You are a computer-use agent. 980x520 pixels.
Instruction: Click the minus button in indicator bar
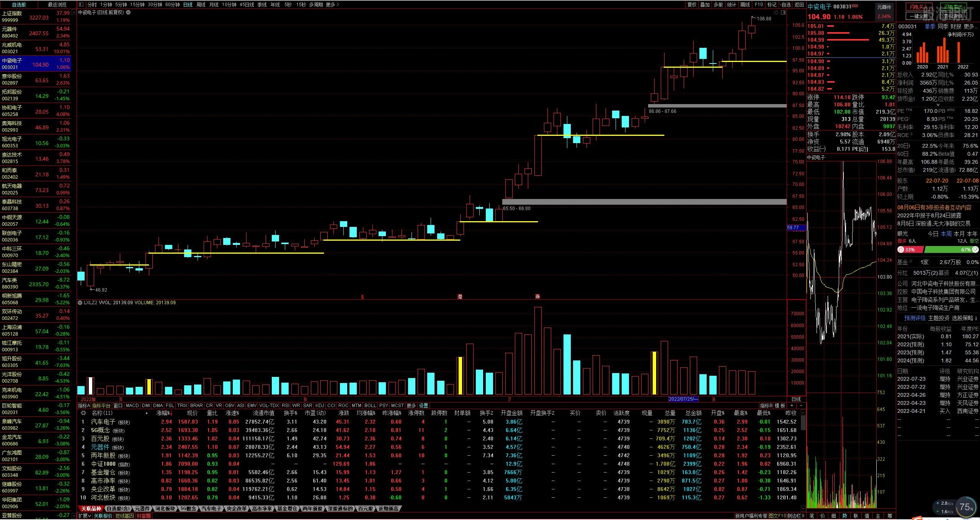[x=801, y=406]
